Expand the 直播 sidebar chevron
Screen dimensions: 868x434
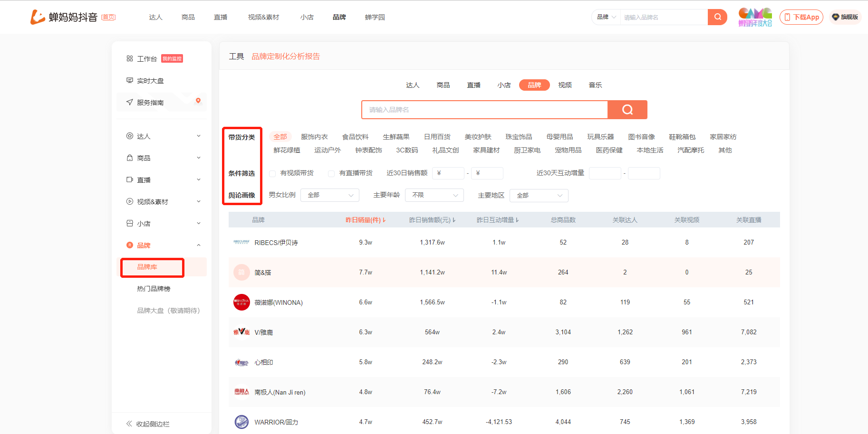point(199,179)
